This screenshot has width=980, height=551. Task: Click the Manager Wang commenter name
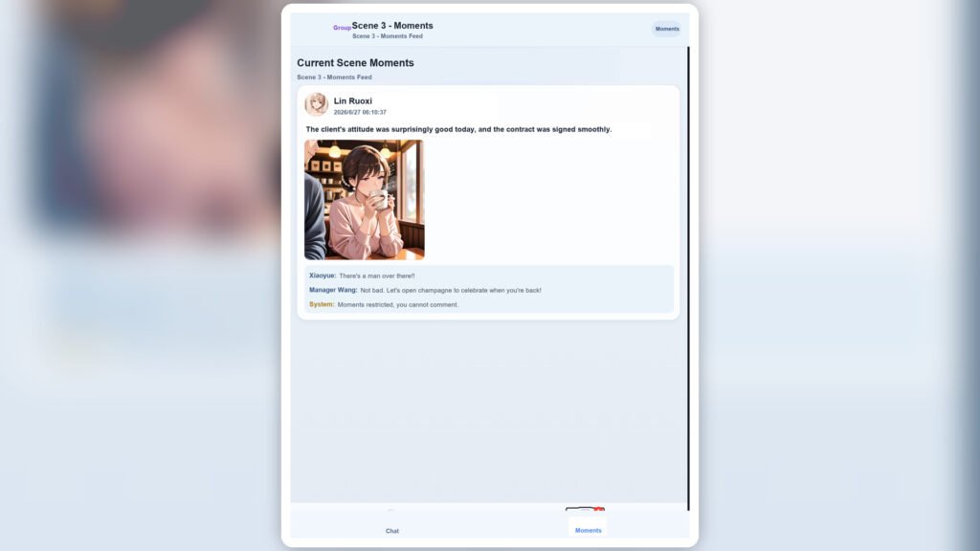333,290
